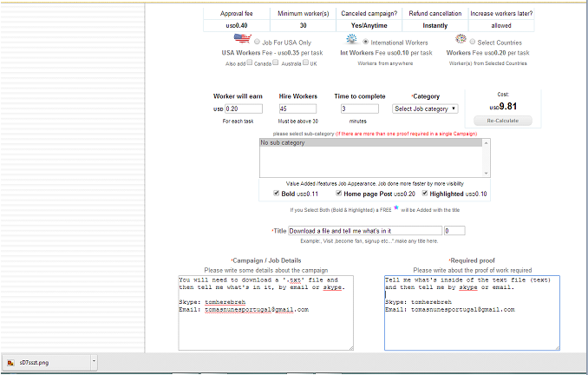
Task: Click the cost value 9.81
Action: point(503,107)
